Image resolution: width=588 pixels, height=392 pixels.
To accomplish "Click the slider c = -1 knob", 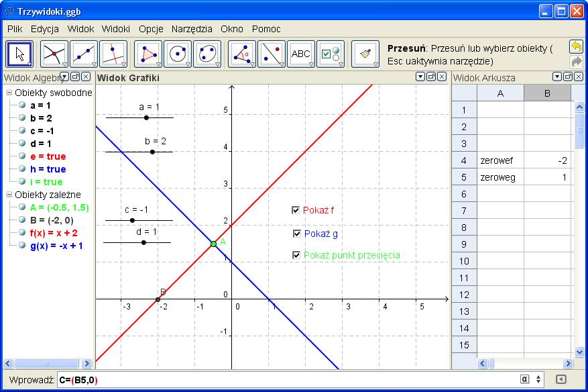I will 132,220.
